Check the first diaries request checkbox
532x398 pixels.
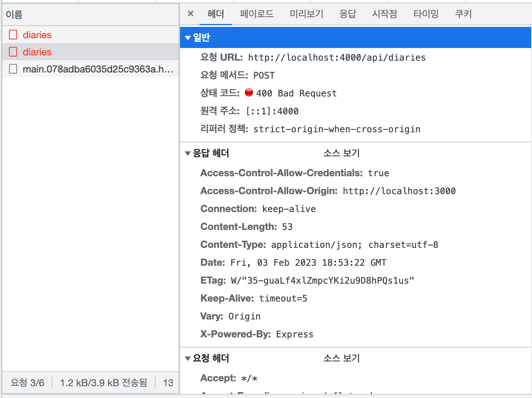click(x=13, y=35)
